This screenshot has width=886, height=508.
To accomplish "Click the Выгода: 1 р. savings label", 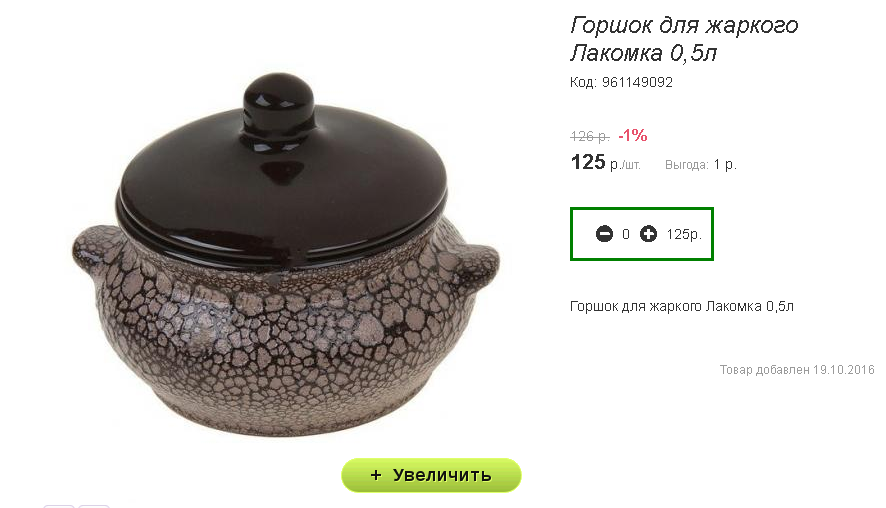I will 701,164.
